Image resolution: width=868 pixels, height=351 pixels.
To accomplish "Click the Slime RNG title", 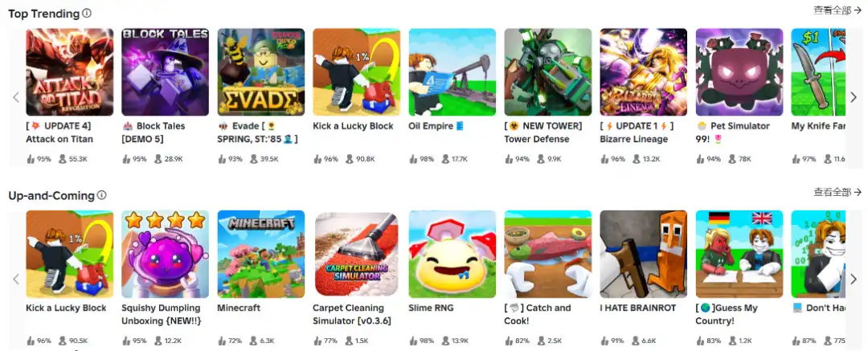I will pos(431,308).
